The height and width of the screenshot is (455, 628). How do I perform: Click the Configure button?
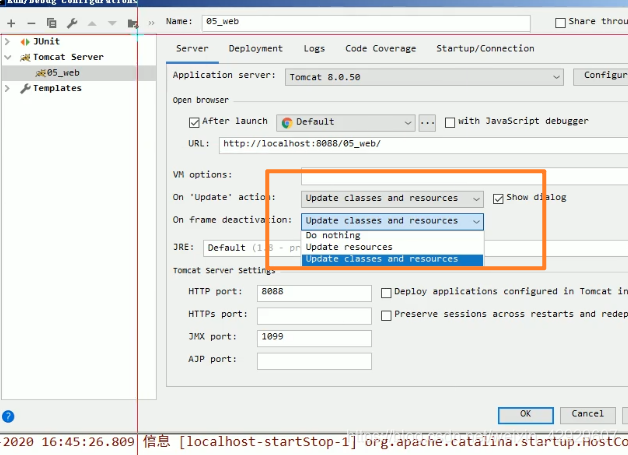pos(600,77)
